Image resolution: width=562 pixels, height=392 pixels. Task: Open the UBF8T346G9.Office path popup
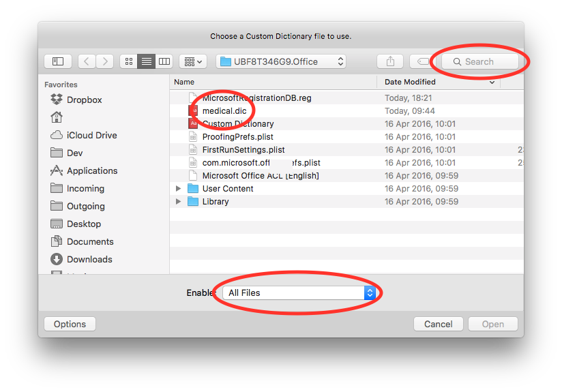(x=281, y=61)
